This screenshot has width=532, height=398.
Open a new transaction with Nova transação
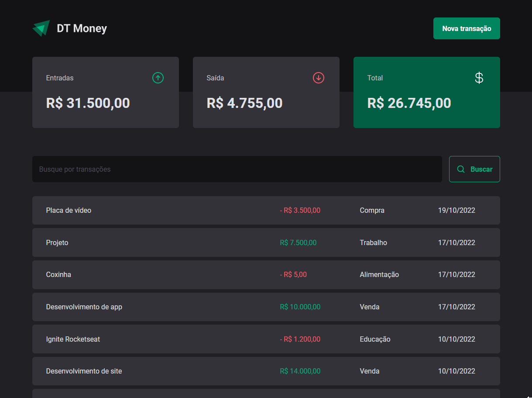(467, 28)
